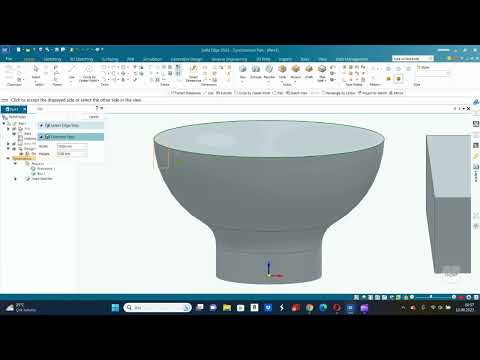Choose the Line sketch tool
480x360 pixels.
tap(72, 71)
